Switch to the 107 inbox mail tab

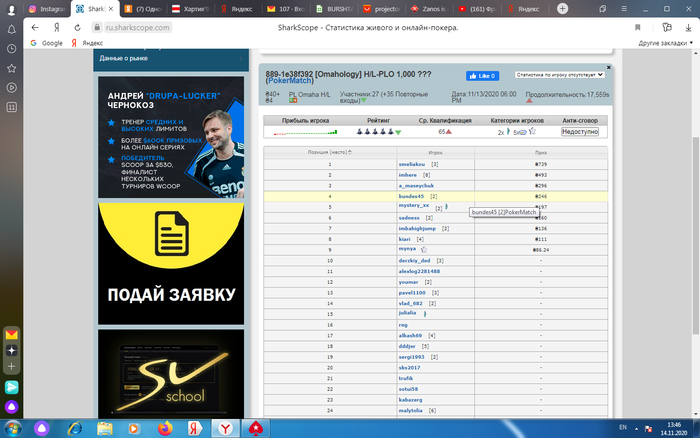[x=286, y=9]
